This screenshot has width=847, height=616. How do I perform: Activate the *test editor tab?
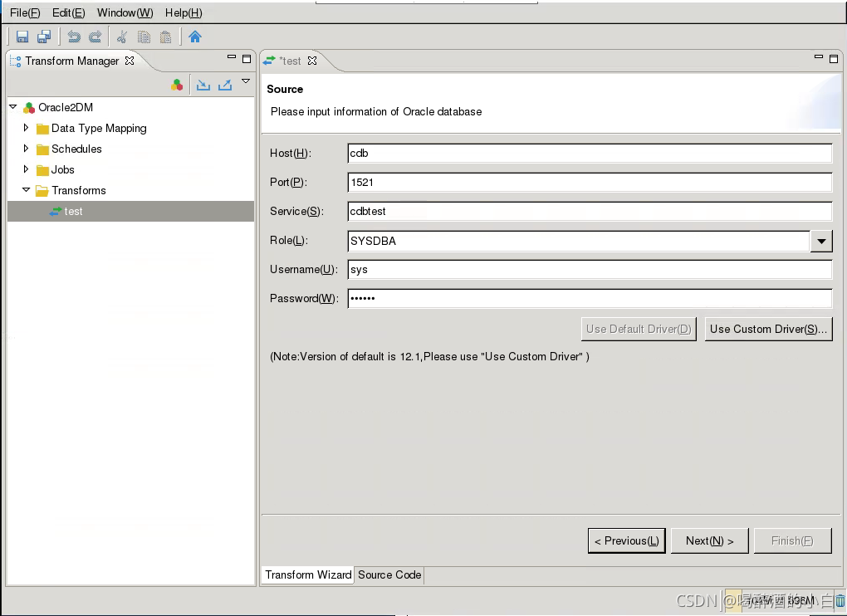click(290, 61)
